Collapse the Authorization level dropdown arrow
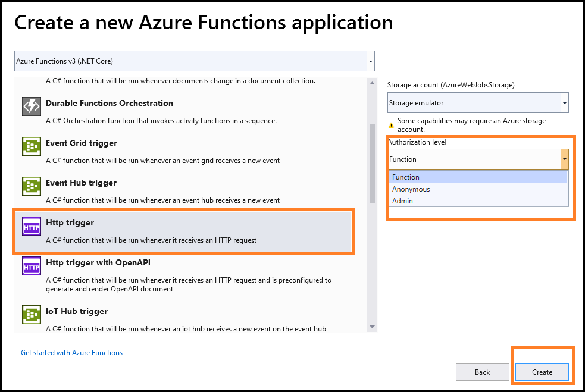 [565, 159]
